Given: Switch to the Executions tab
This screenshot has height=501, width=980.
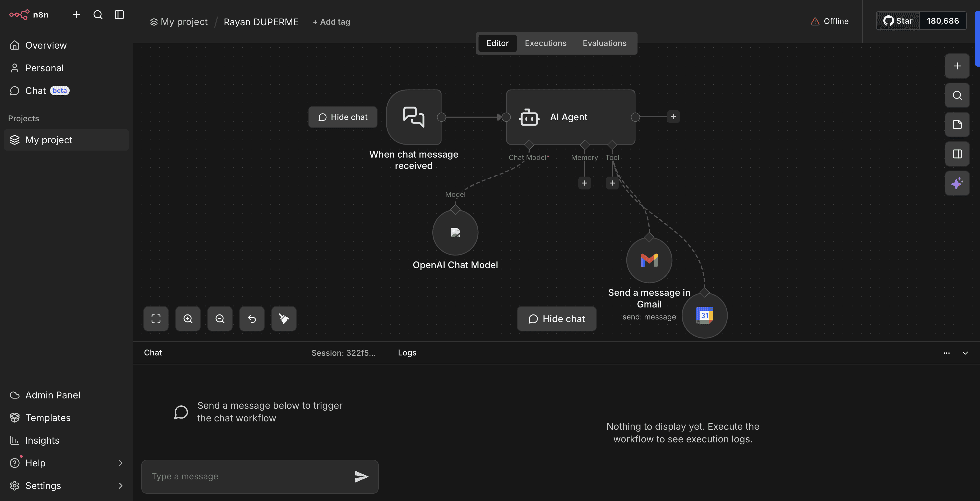Looking at the screenshot, I should [546, 43].
